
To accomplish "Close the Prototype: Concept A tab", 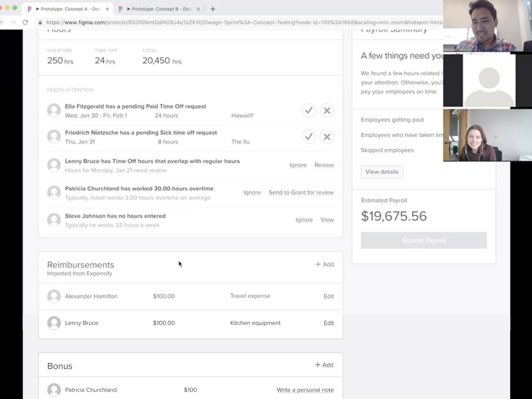I will (107, 9).
